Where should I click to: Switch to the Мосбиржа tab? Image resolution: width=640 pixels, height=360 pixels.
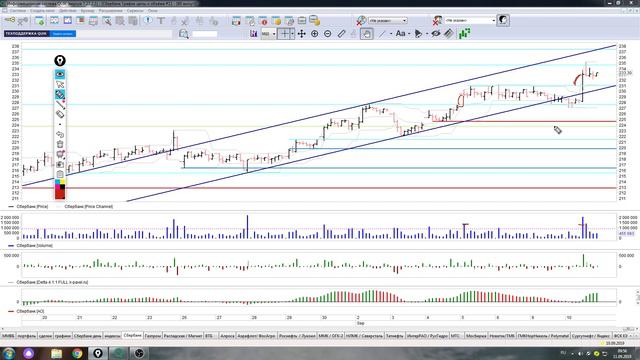476,336
